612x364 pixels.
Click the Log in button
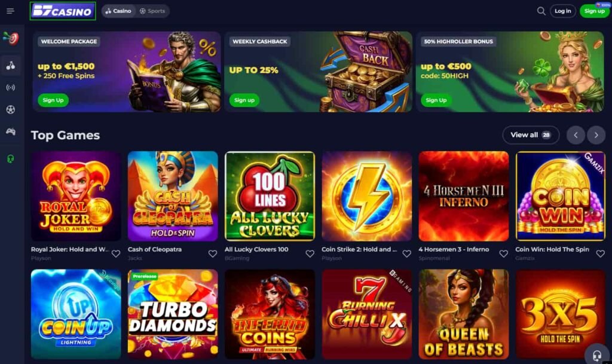click(x=563, y=11)
